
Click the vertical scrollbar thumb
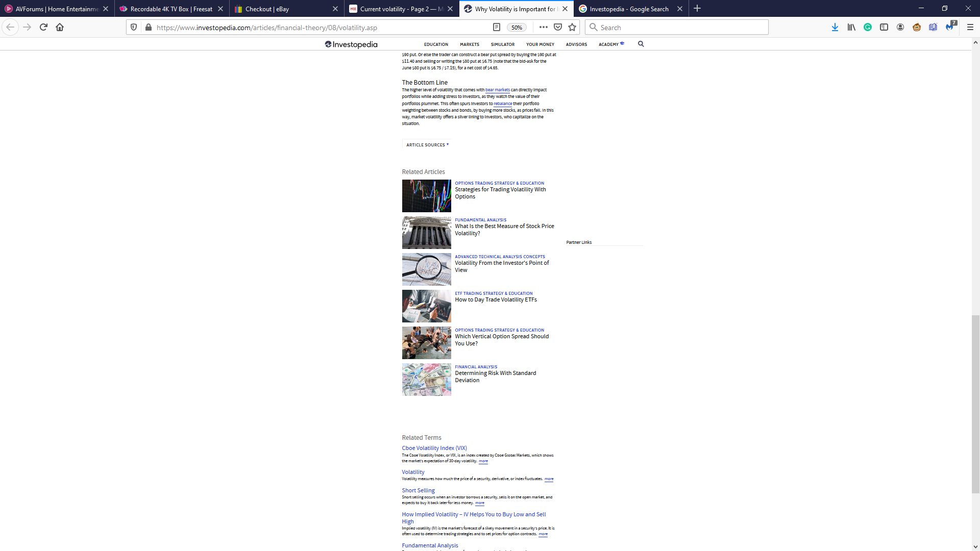point(975,404)
